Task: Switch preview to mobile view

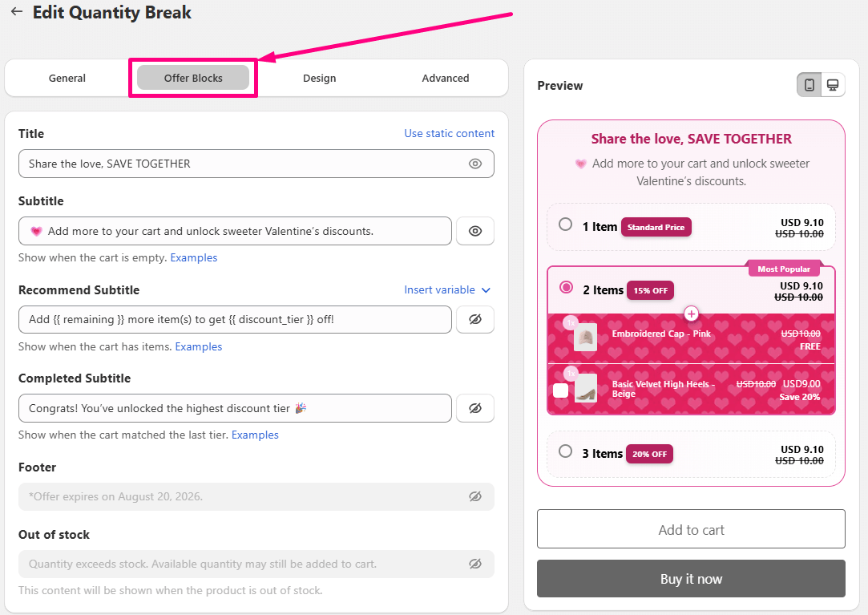Action: tap(809, 84)
